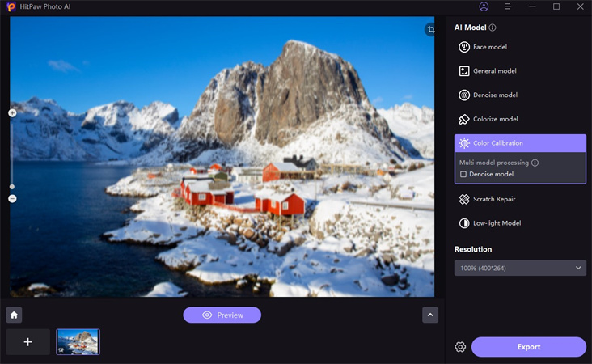Zoom out with the minus icon
This screenshot has width=592, height=364.
click(12, 199)
